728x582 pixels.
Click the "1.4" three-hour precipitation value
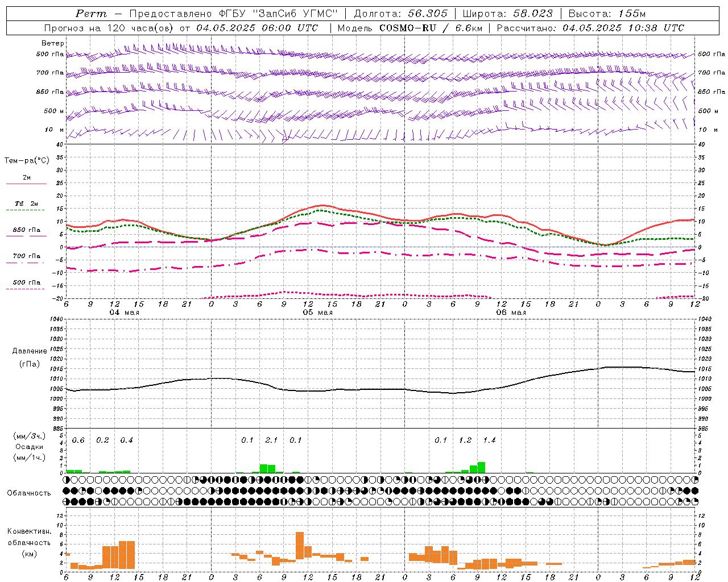coord(489,440)
